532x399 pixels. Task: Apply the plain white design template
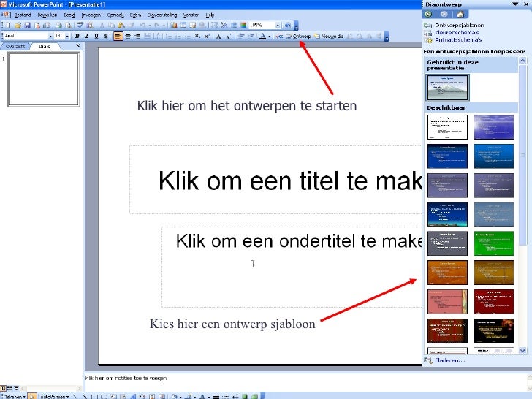(447, 127)
